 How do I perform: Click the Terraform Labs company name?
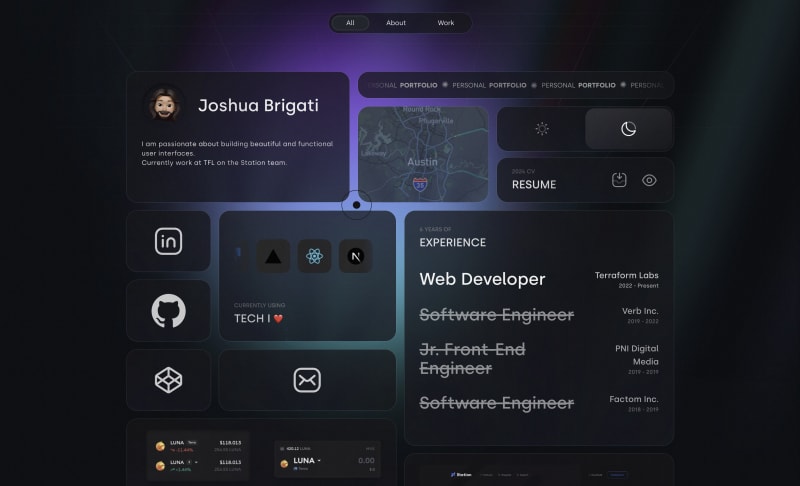[x=626, y=275]
